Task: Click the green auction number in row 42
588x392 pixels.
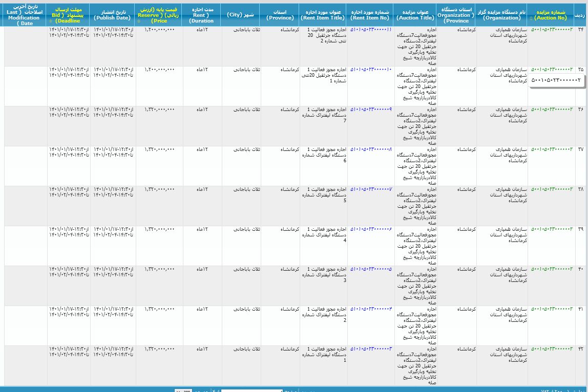Action: coord(552,349)
